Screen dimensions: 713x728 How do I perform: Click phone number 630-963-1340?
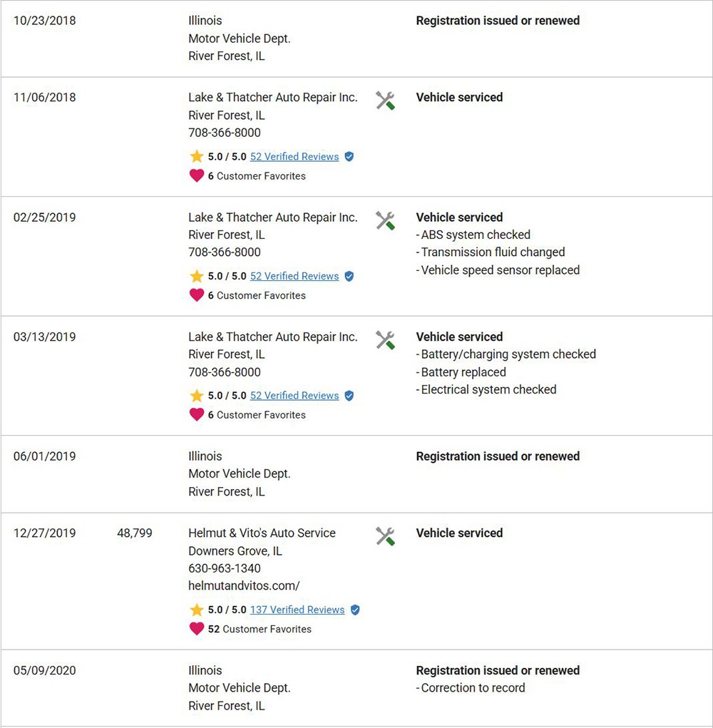point(225,568)
